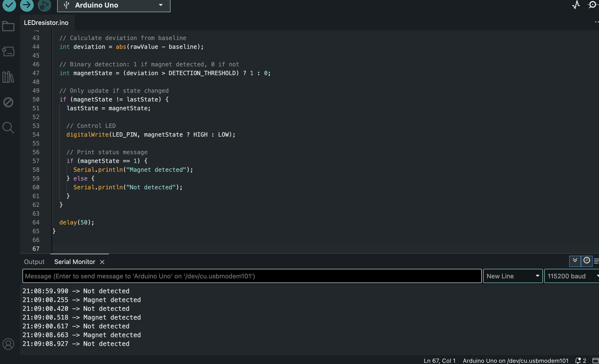Open the Library Manager sidebar icon
This screenshot has width=599, height=364.
pos(8,77)
